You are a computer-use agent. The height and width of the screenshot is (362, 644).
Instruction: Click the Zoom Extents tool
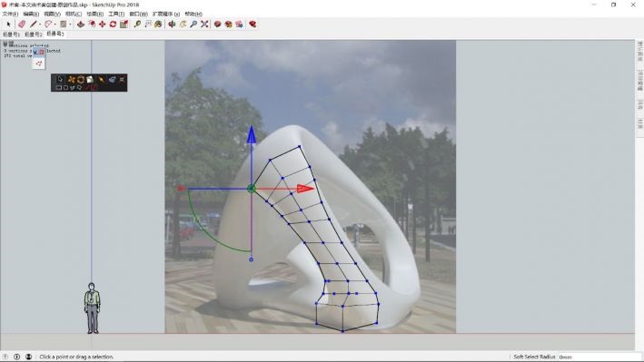click(204, 24)
